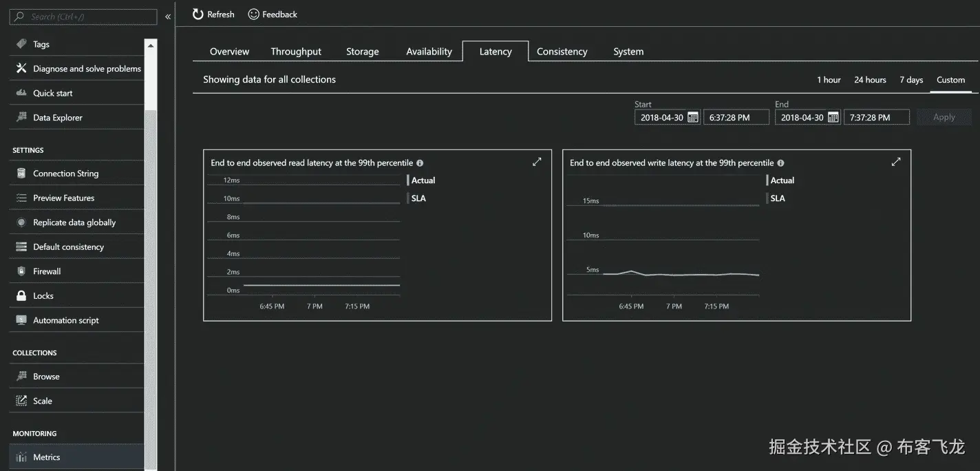The width and height of the screenshot is (980, 471).
Task: Click the Default consistency icon
Action: [x=21, y=247]
